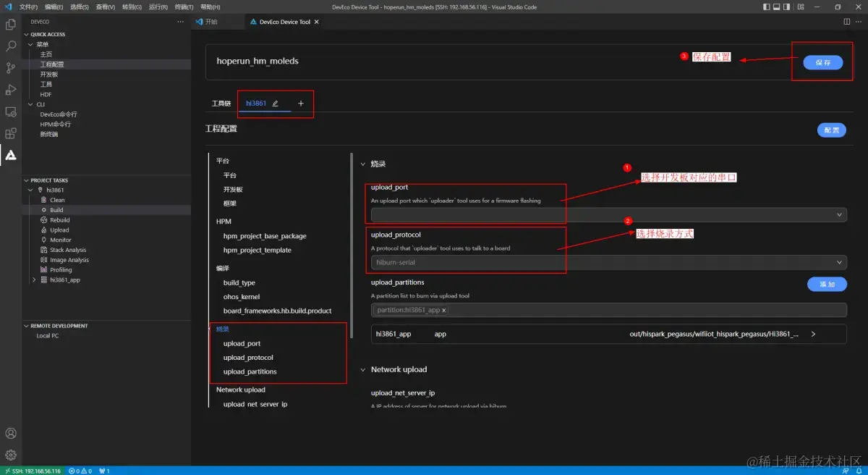The width and height of the screenshot is (868, 475).
Task: Remove the partition:hi3861_app tag
Action: click(444, 310)
